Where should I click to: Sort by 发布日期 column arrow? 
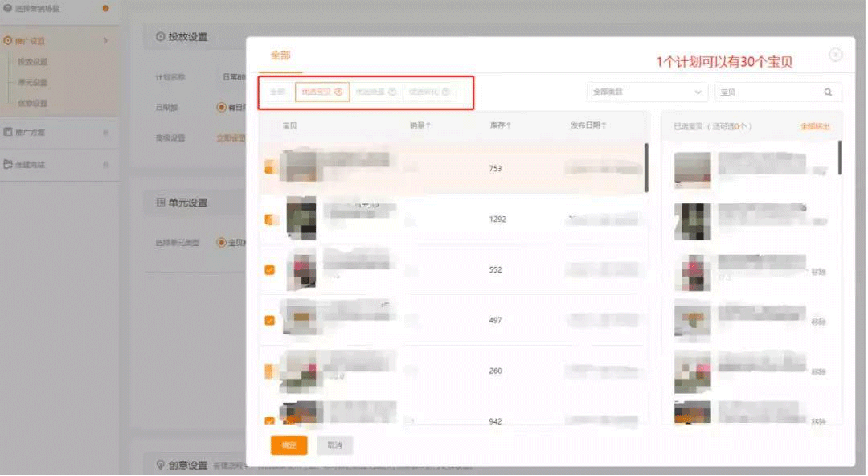pos(604,126)
